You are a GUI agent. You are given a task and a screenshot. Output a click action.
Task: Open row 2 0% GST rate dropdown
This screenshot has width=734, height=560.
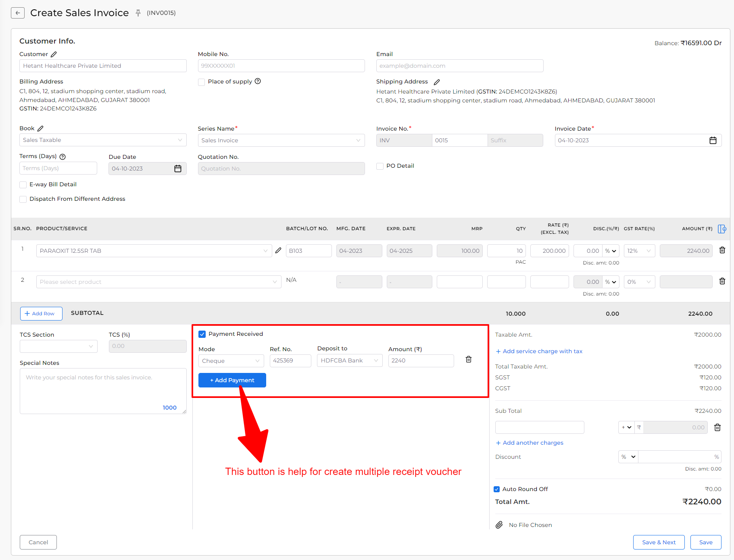[639, 282]
